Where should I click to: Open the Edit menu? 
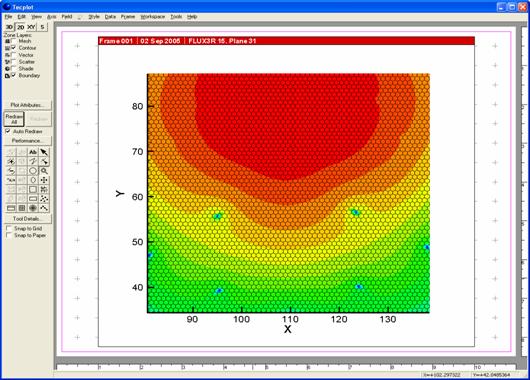tap(22, 17)
